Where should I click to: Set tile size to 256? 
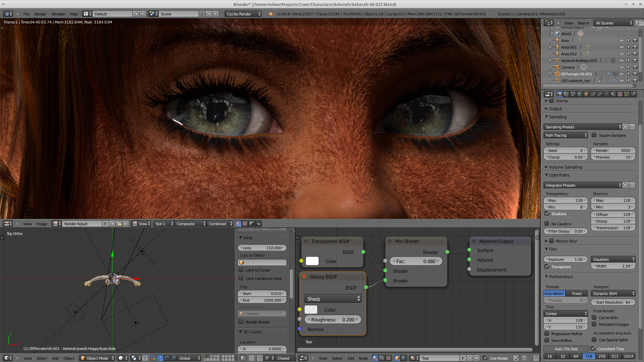(602, 356)
